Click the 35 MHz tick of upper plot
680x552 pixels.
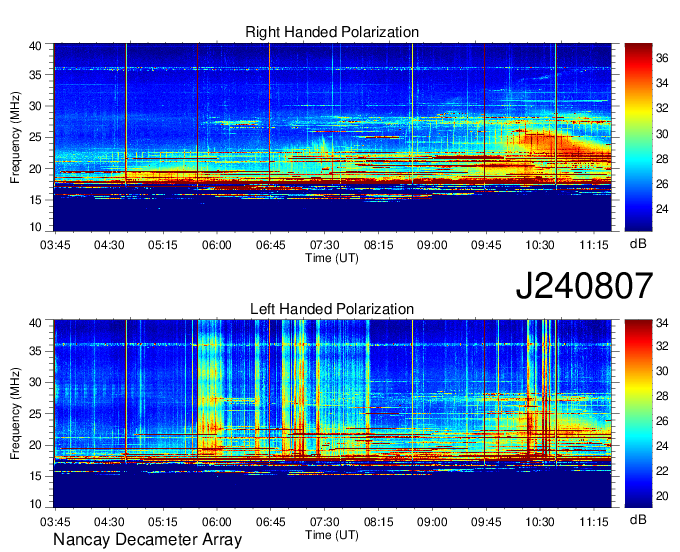click(36, 75)
